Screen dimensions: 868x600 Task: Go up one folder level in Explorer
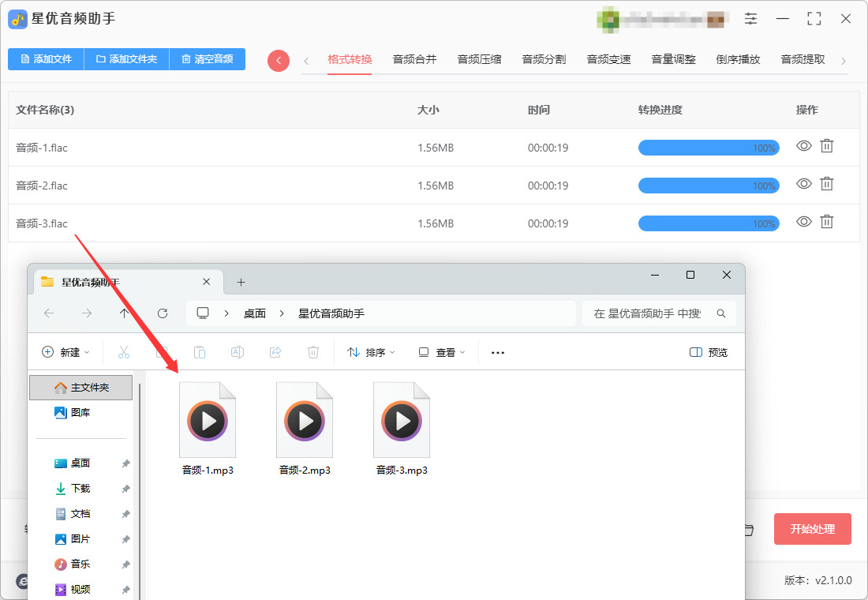pos(124,313)
